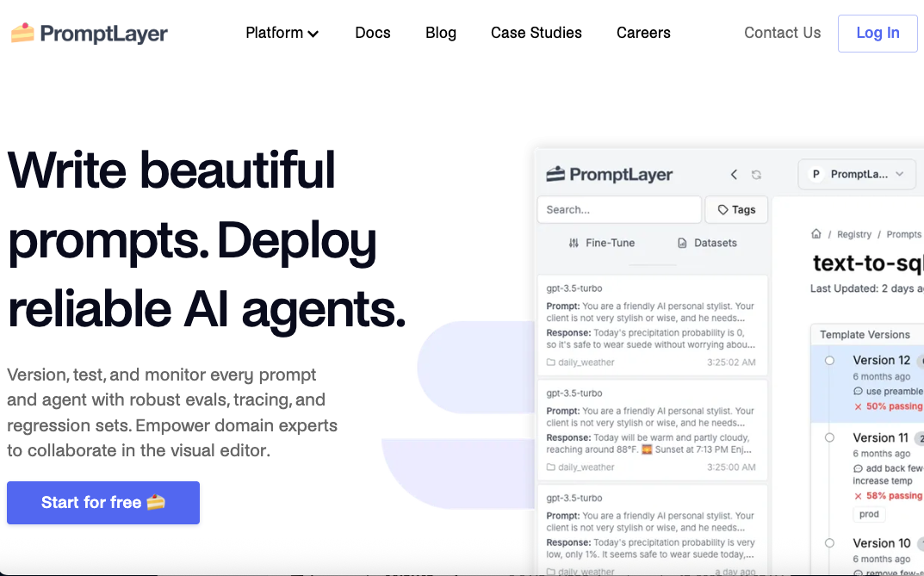Click the Version 12 title

[x=882, y=360]
